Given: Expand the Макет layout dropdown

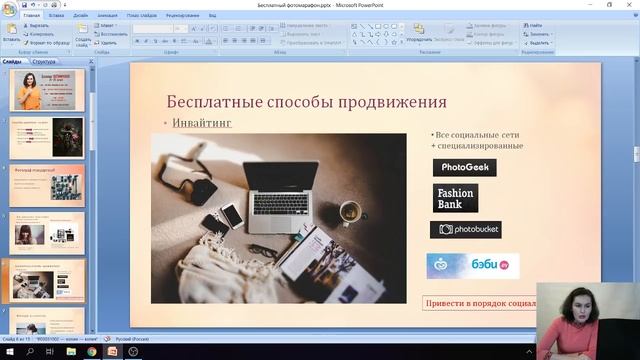Looking at the screenshot, I should 106,26.
